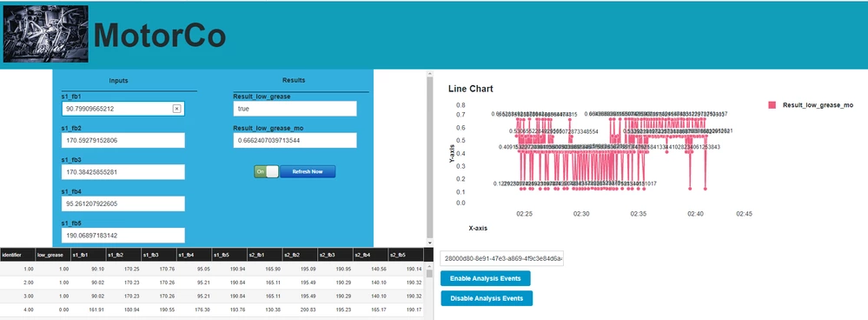Click the Disable Analysis Events button
This screenshot has height=320, width=868.
(x=487, y=298)
